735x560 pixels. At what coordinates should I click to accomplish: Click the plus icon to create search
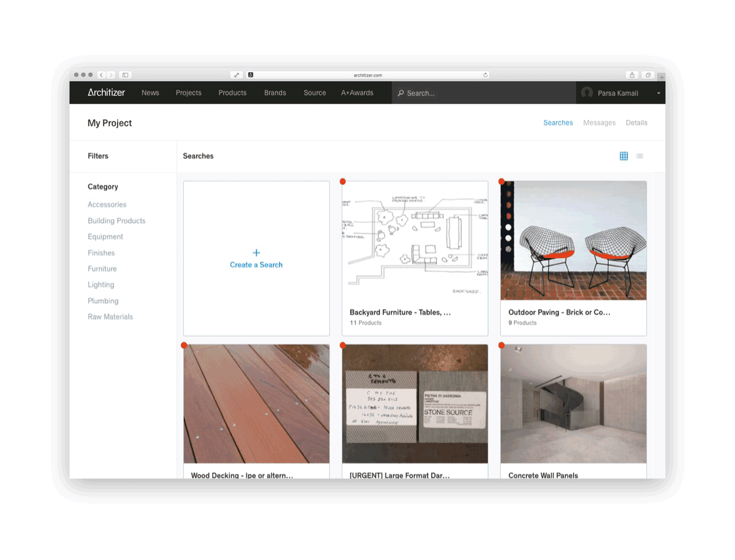point(256,252)
